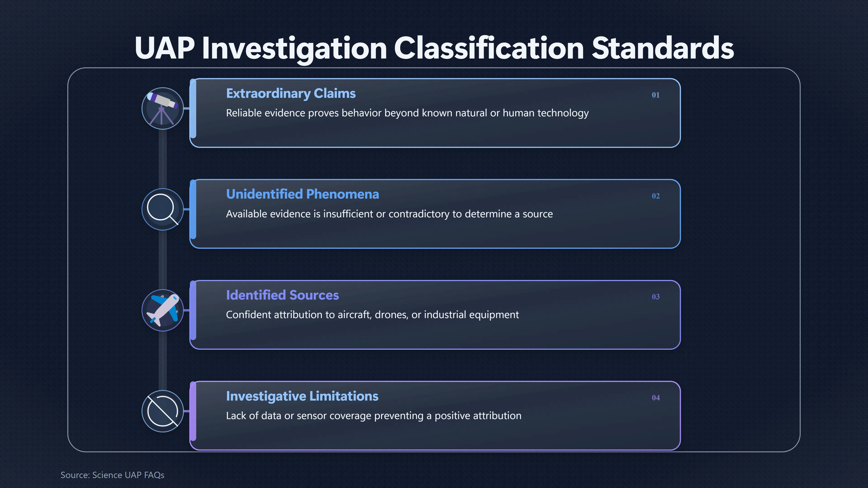Click the insufficient or contradictory evidence description
The width and height of the screenshot is (868, 488).
pos(389,214)
